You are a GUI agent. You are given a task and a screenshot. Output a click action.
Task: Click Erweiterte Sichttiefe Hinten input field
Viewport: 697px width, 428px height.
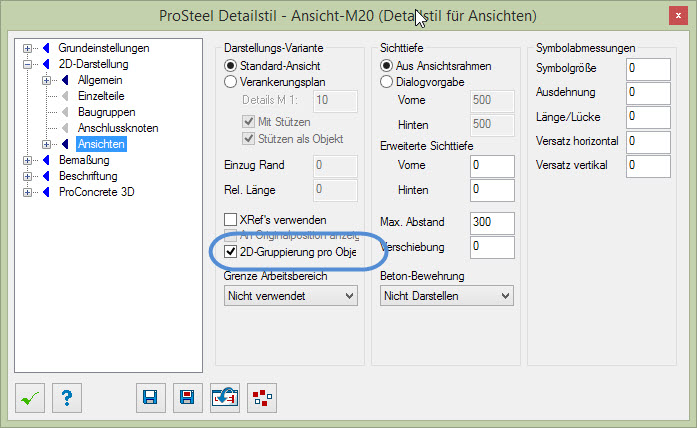(493, 190)
